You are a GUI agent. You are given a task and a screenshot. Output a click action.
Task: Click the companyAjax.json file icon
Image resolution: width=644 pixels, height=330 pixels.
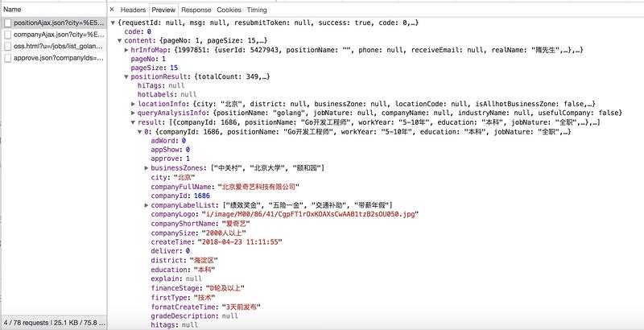(8, 35)
